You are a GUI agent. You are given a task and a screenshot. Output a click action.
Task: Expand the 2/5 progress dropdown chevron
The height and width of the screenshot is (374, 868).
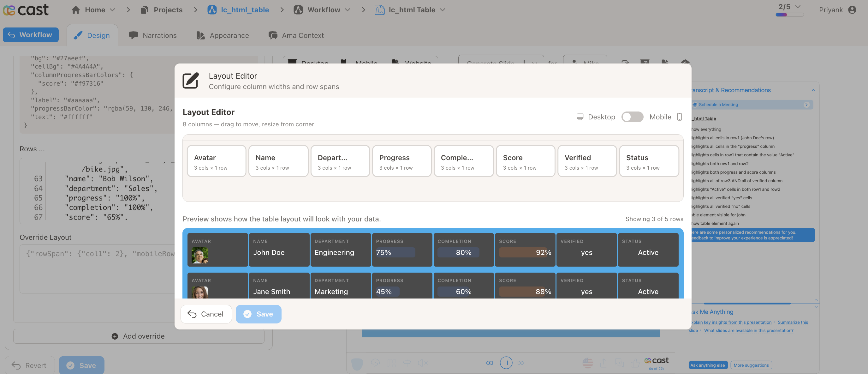click(x=798, y=6)
